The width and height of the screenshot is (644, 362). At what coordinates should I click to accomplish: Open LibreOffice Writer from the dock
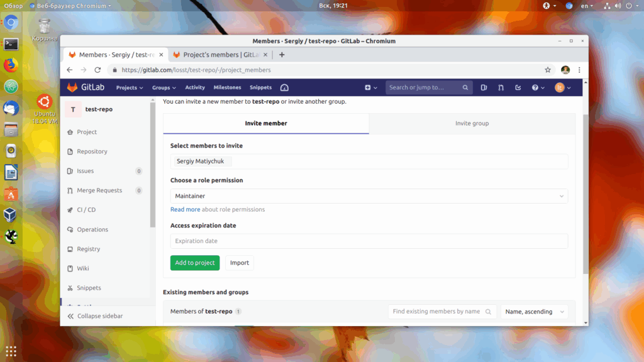11,172
